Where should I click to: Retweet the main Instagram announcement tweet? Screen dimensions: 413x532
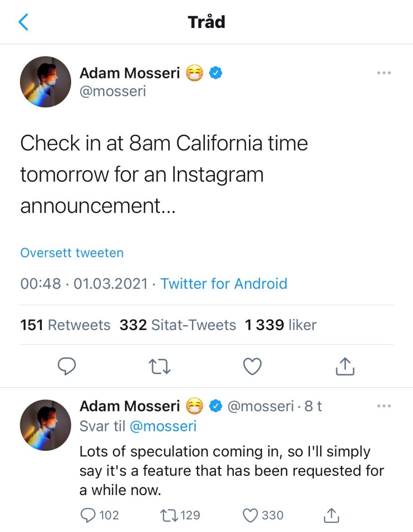tap(159, 367)
